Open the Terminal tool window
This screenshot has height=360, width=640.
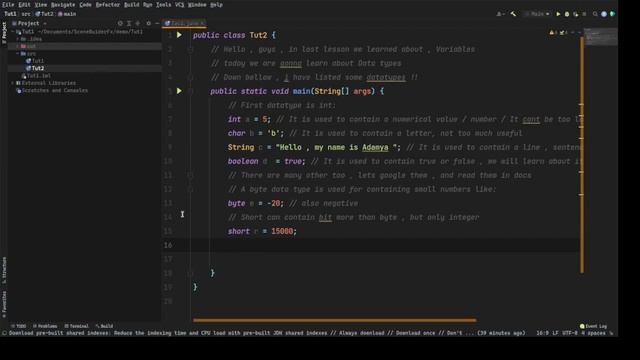pos(77,326)
